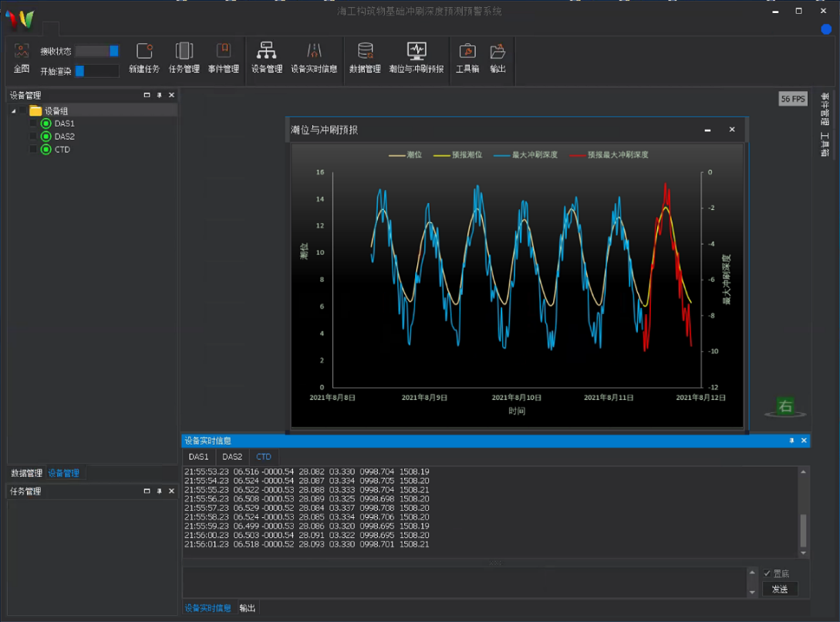This screenshot has height=622, width=840.
Task: Toggle the 置底 checkbox
Action: 767,573
